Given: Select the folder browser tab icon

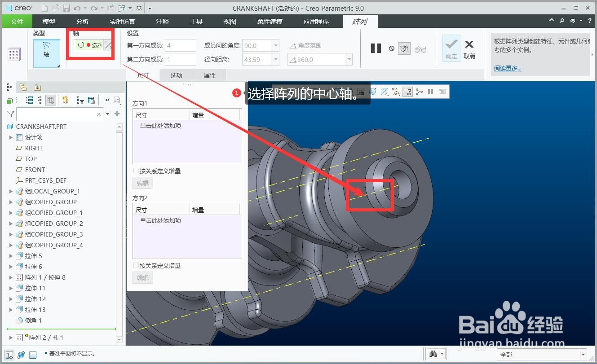Looking at the screenshot, I should point(23,87).
